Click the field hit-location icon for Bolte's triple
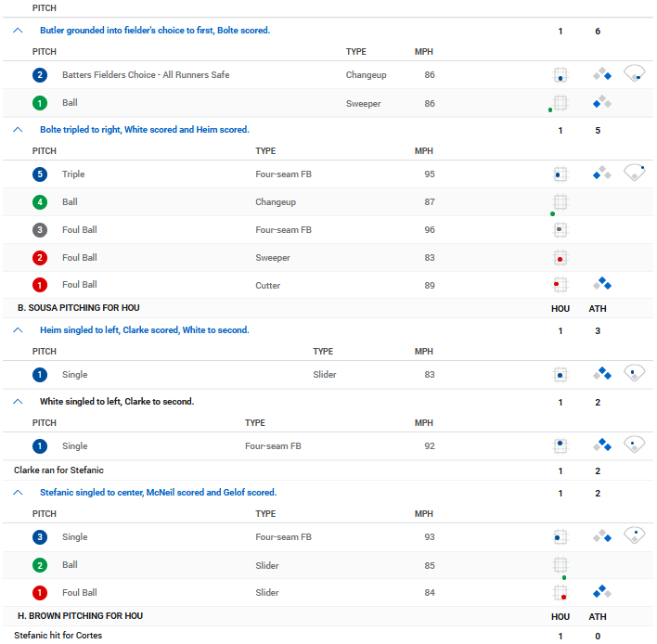The image size is (657, 644). (635, 173)
